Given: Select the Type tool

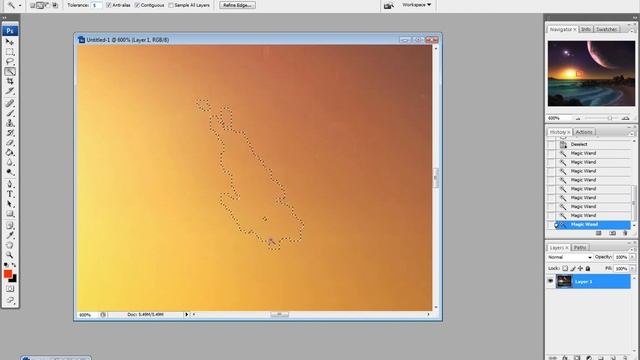Looking at the screenshot, I should pos(10,194).
